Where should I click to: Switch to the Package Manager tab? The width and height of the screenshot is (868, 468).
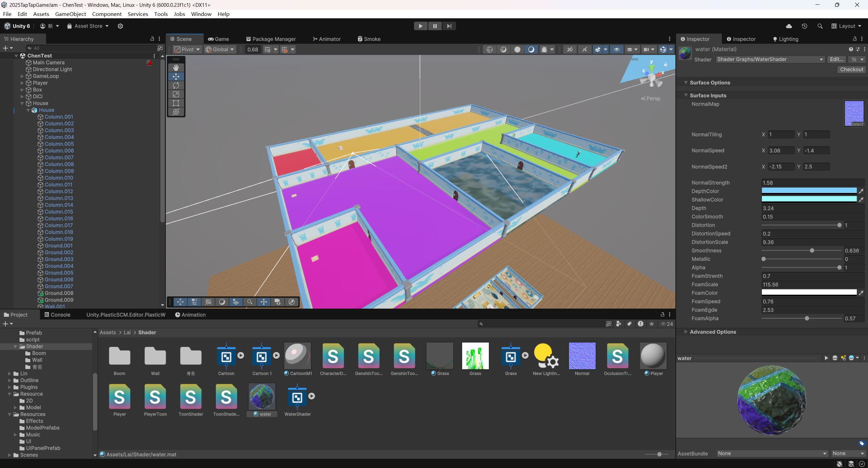(x=271, y=39)
